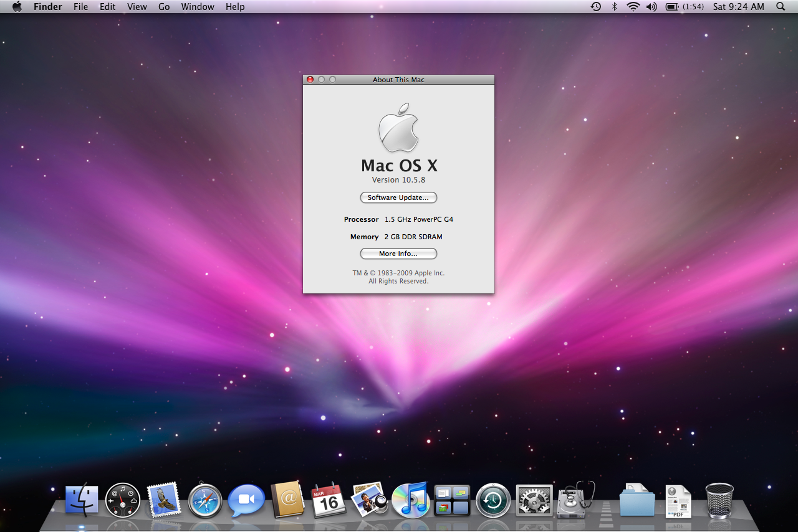Open iTunes from the Dock

[410, 500]
